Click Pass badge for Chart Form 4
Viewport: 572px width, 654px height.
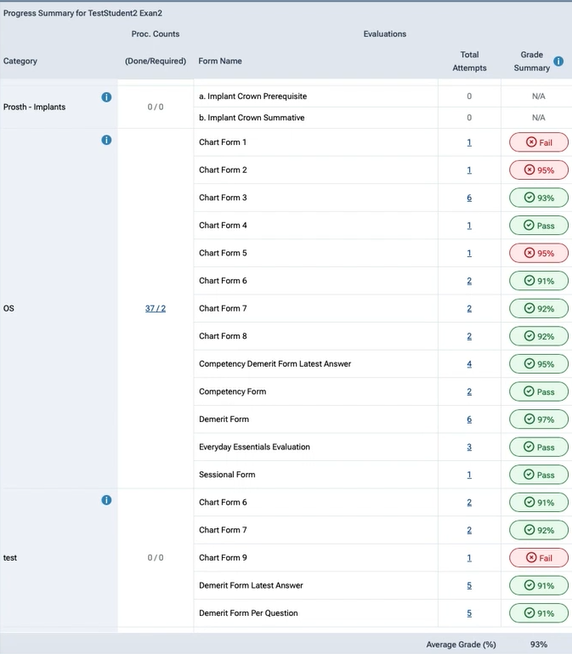(539, 225)
